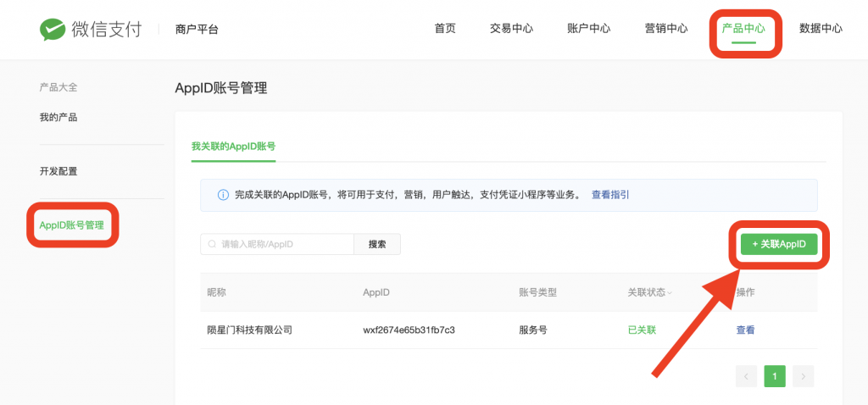Open the 营销中心 top menu
Image resolution: width=868 pixels, height=405 pixels.
[666, 29]
